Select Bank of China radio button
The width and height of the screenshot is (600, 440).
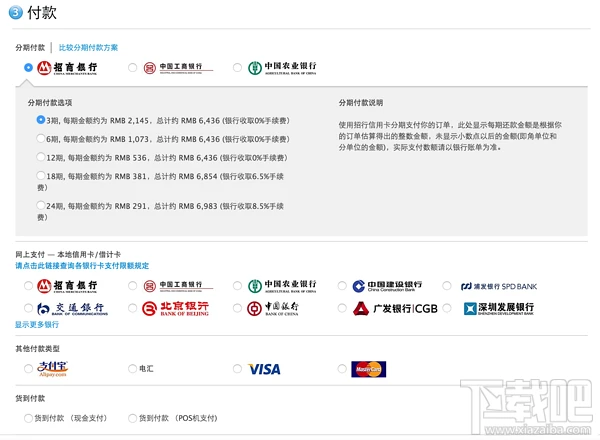[x=237, y=308]
